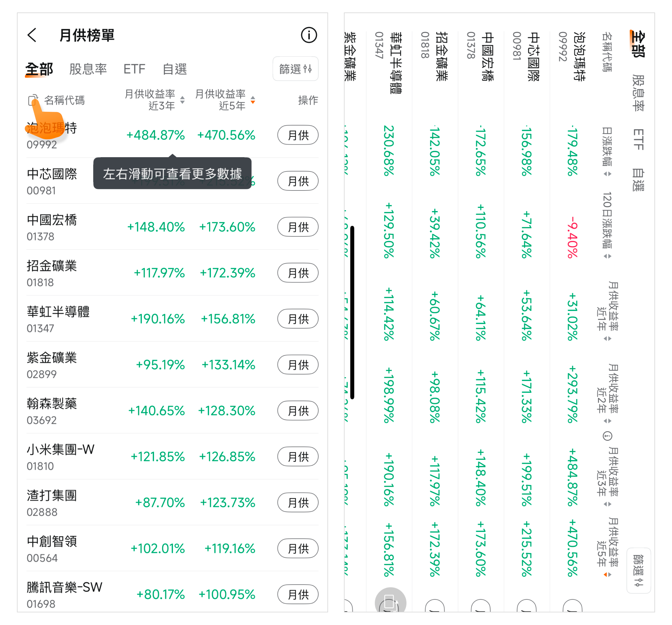672x625 pixels.
Task: Click the black scrollbar in landscape view
Action: 352,312
